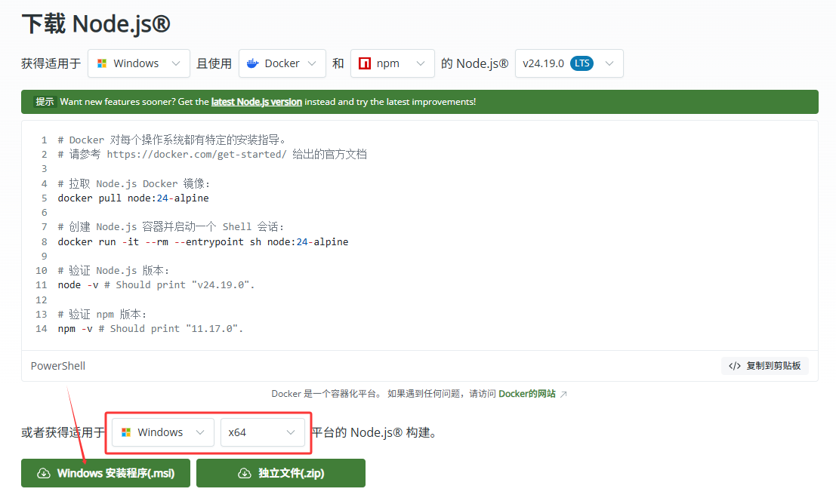Viewport: 836px width, 504px height.
Task: Click the 下载 Node.js® heading
Action: tap(96, 24)
